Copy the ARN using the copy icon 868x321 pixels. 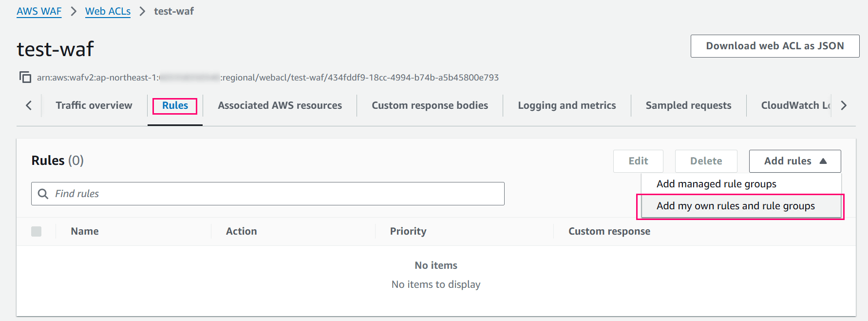click(x=25, y=77)
